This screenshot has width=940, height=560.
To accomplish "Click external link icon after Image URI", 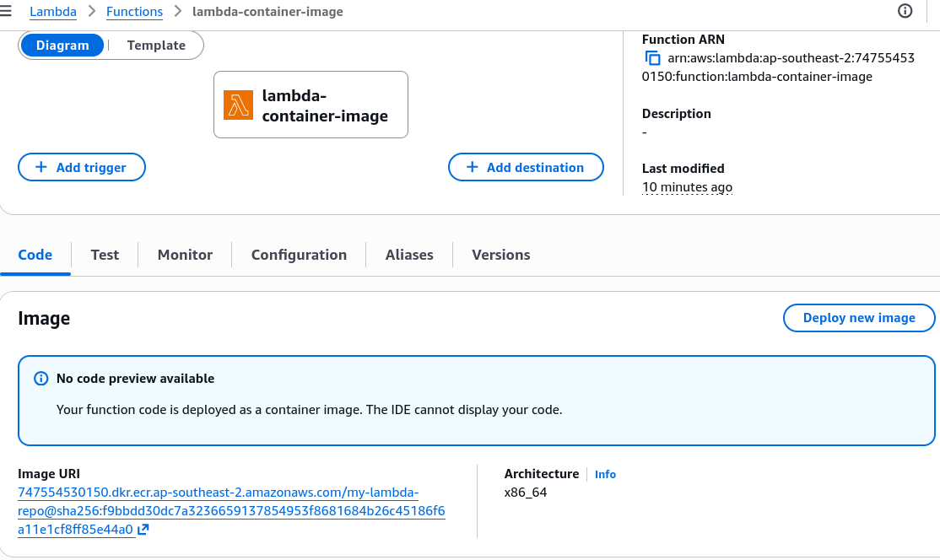I will 143,530.
